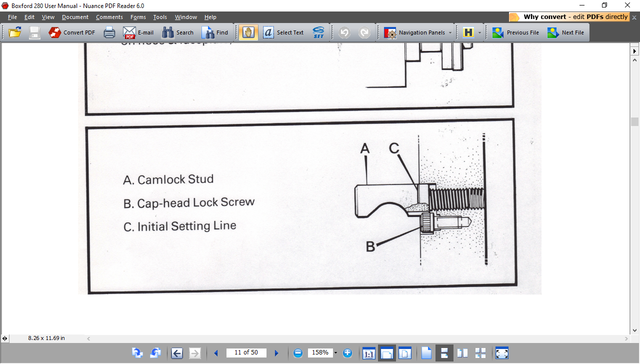The image size is (640, 364).
Task: Go to the next page arrow
Action: click(x=276, y=353)
